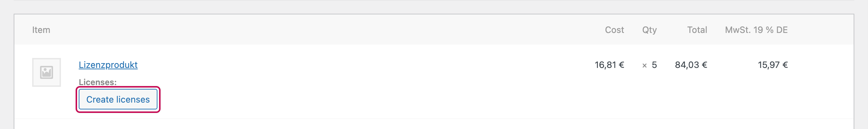Screen dimensions: 868x129
Task: Click the product placeholder thumbnail image
Action: pyautogui.click(x=47, y=72)
